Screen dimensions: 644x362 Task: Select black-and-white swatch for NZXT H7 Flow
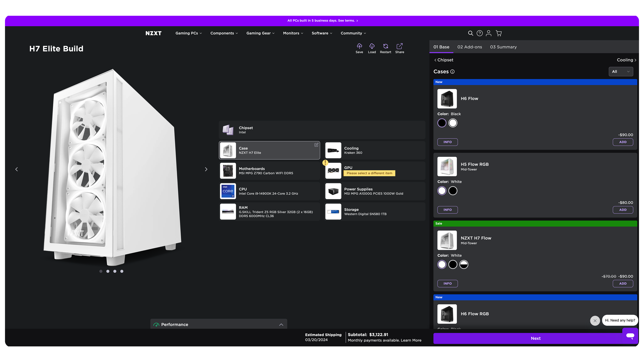tap(464, 264)
